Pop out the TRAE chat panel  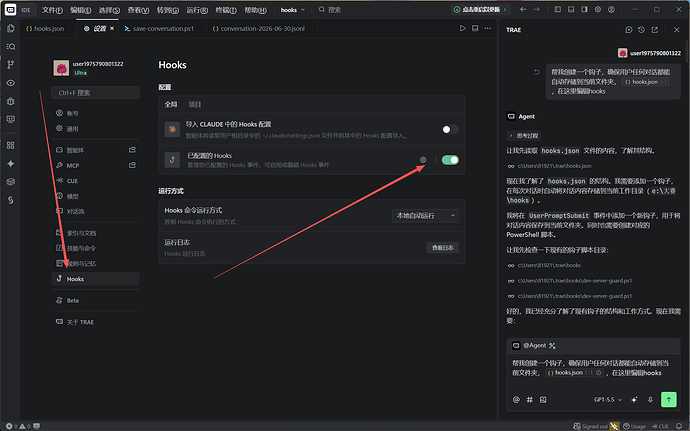tap(655, 30)
